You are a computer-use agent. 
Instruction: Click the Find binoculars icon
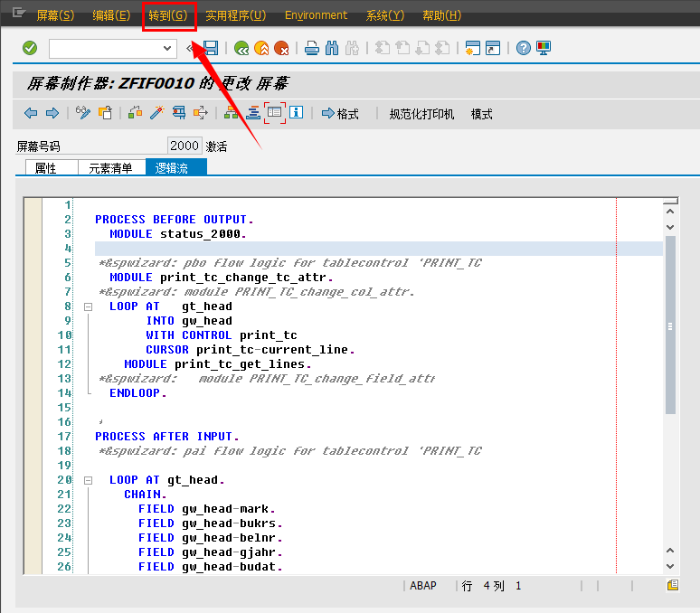[332, 48]
